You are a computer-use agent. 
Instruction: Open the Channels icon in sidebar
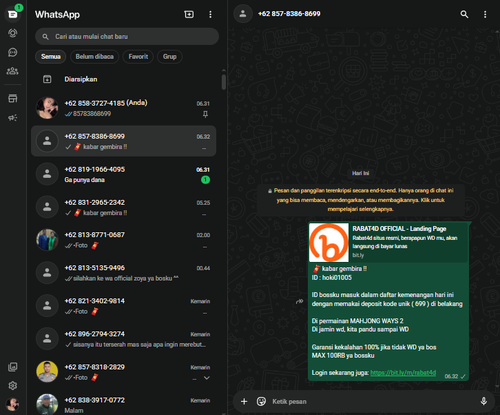[x=13, y=52]
